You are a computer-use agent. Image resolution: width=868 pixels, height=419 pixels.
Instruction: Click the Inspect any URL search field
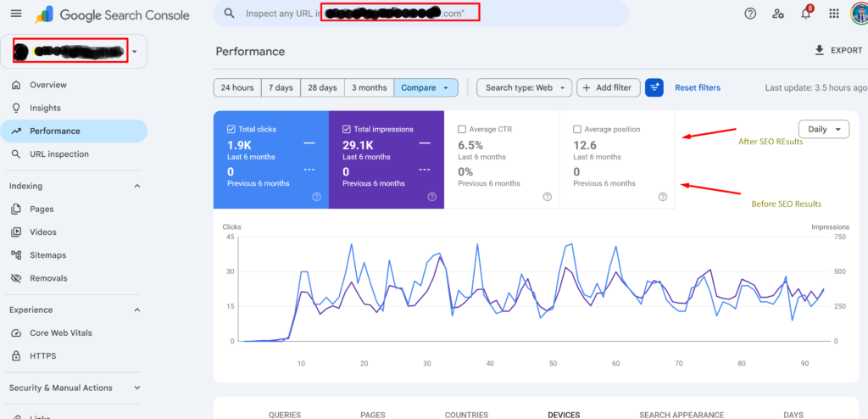coord(420,14)
